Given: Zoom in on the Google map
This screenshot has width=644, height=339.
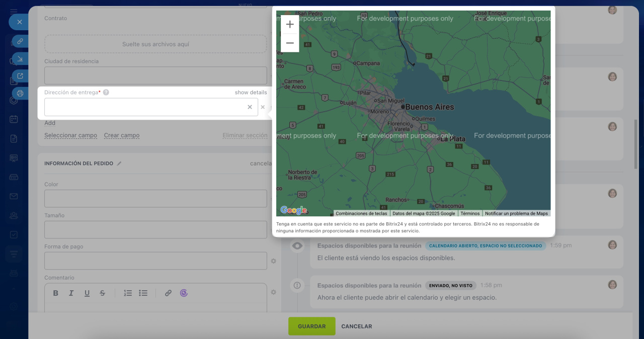Looking at the screenshot, I should point(290,25).
